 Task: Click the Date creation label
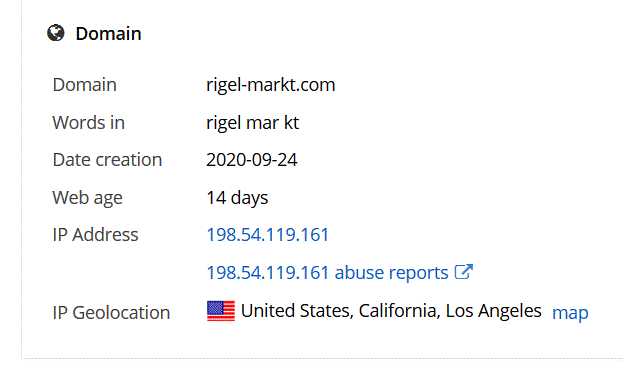[x=107, y=160]
